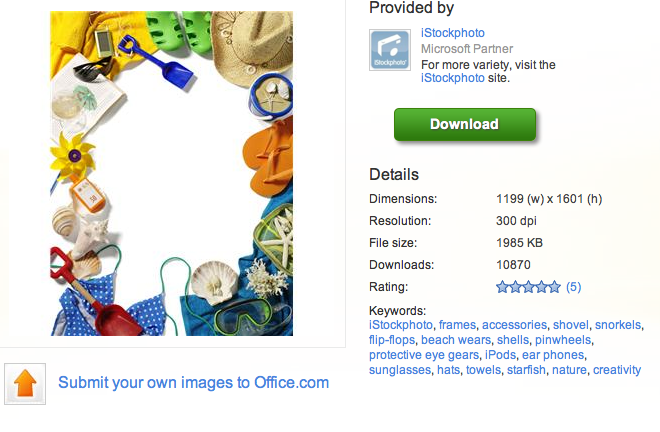The width and height of the screenshot is (660, 432).
Task: Open the beach frame image preview
Action: point(172,173)
